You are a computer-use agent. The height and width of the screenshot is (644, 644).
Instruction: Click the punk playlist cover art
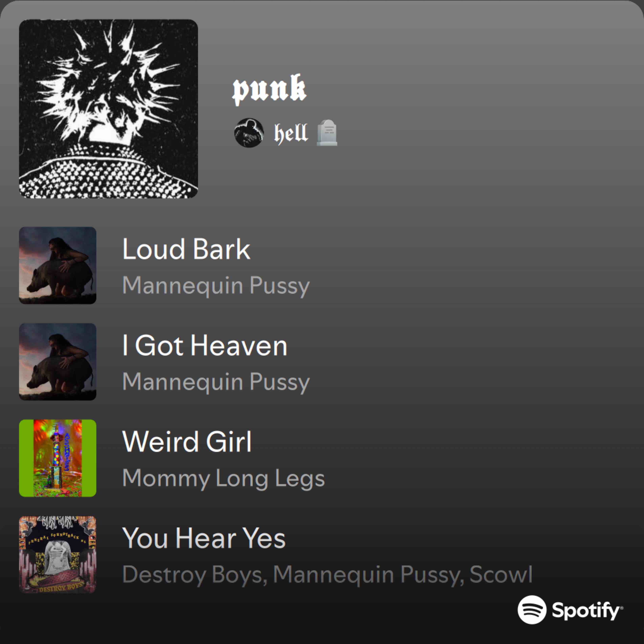[108, 109]
